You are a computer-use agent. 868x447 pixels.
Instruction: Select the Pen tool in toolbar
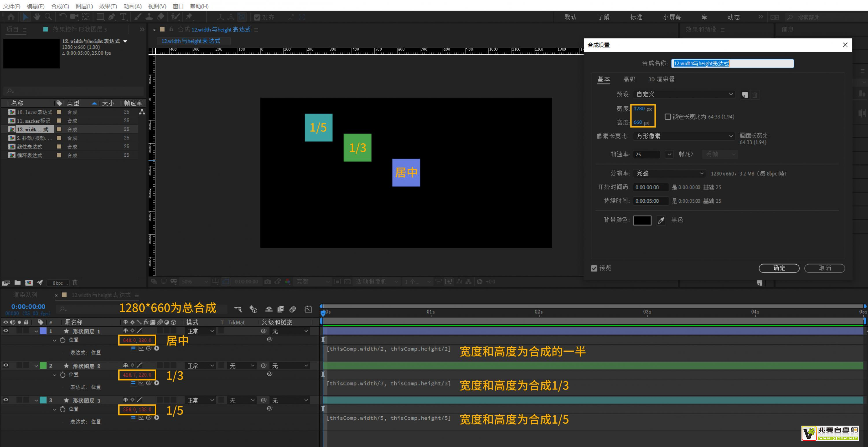111,16
